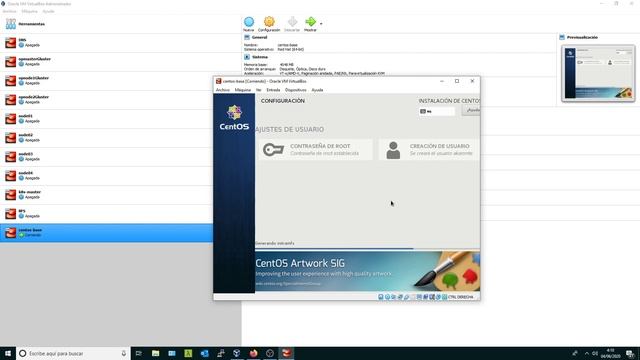
Task: Open Dispositivos menu in VM window
Action: point(296,90)
